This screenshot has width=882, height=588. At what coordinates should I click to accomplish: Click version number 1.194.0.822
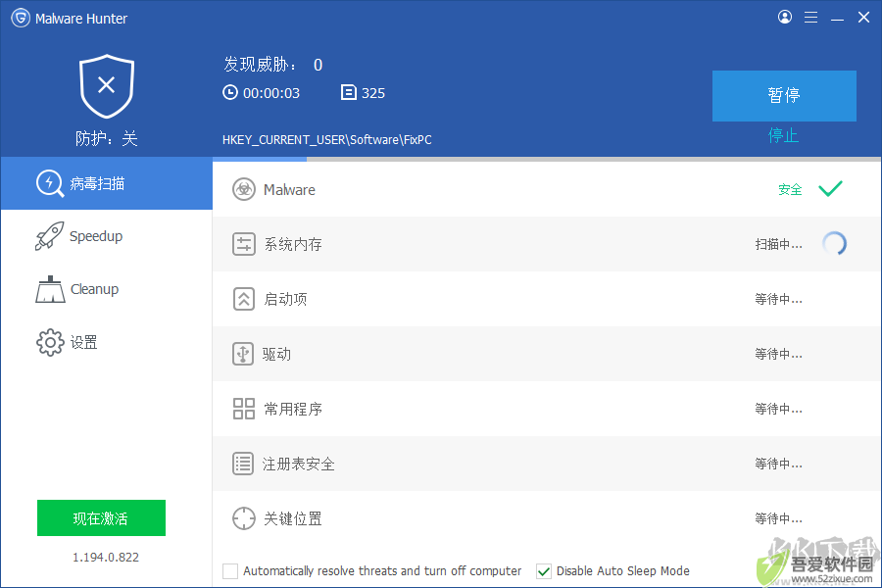tap(106, 557)
